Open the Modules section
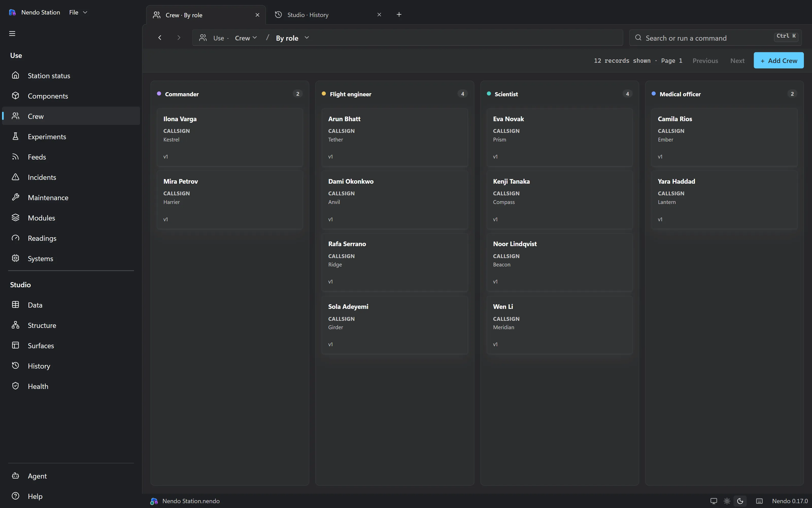812x508 pixels. pyautogui.click(x=71, y=218)
